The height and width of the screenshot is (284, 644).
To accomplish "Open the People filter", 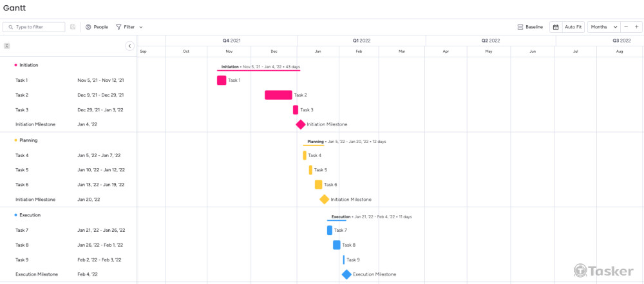I will 97,27.
